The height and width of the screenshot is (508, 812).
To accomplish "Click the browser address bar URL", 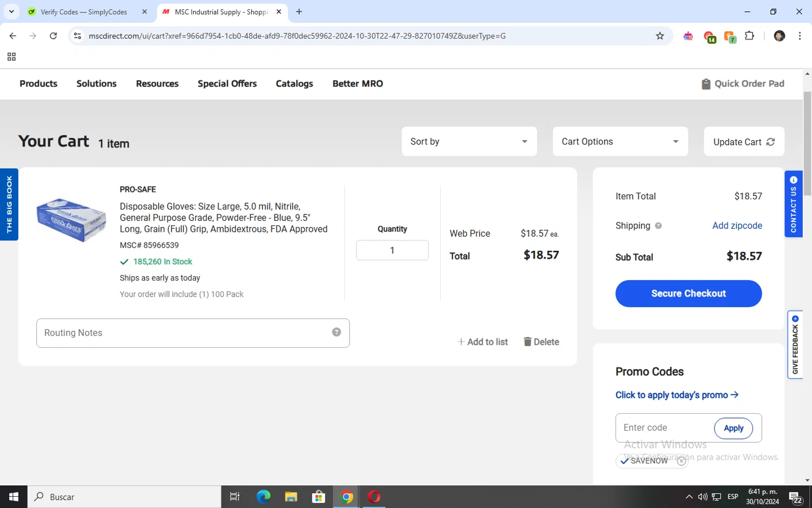I will coord(297,36).
